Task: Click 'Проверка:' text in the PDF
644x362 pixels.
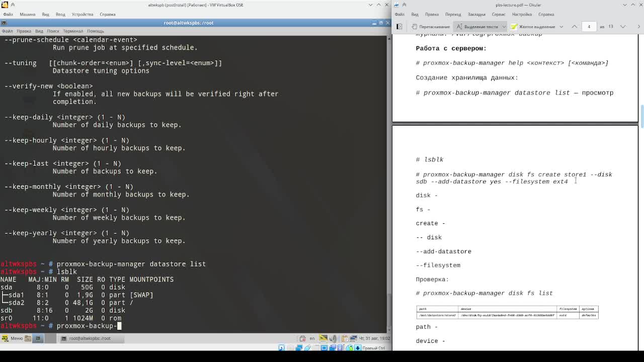Action: click(432, 279)
